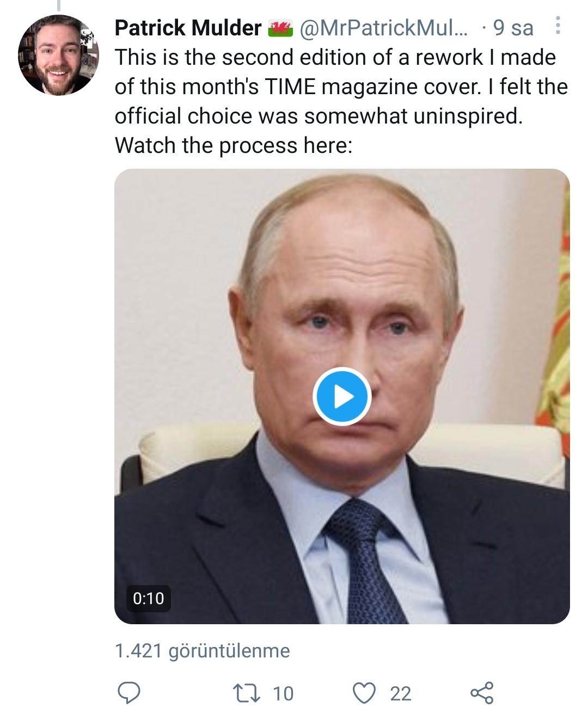Screen dimensions: 588x720
Task: Open the video thumbnail at the man's tie
Action: click(x=364, y=561)
